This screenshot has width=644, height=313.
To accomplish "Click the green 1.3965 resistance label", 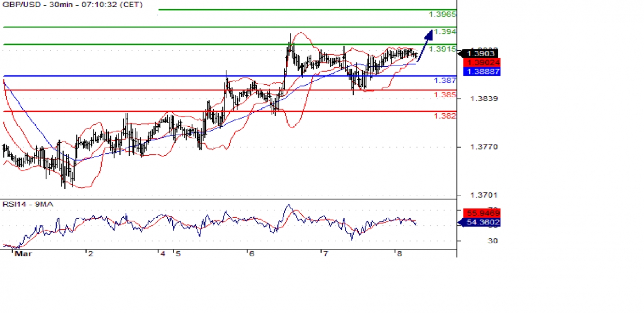I will click(442, 15).
